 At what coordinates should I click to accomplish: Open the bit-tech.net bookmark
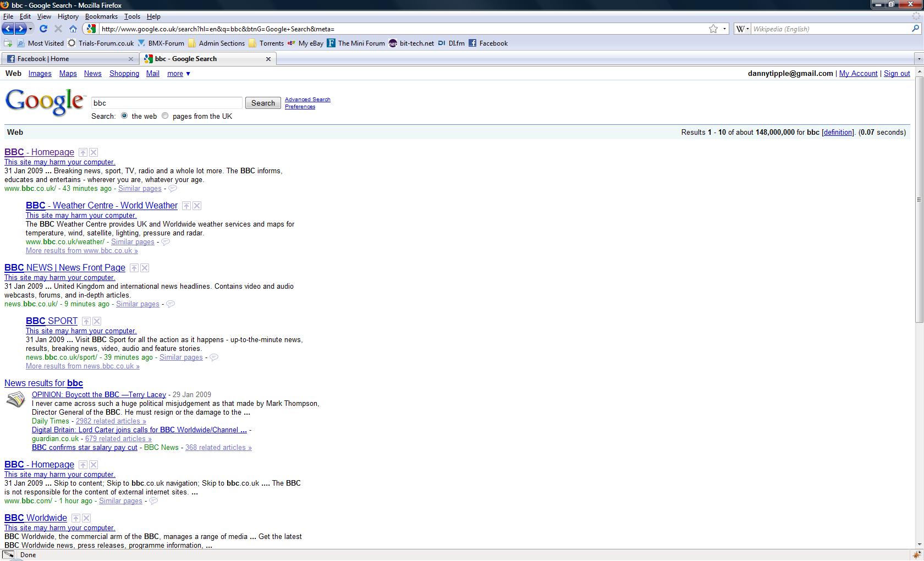click(x=411, y=43)
